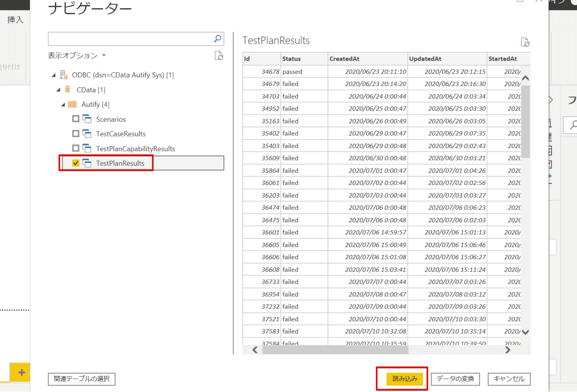The width and height of the screenshot is (577, 392).
Task: Click the Id cell 37232
Action: (x=262, y=306)
